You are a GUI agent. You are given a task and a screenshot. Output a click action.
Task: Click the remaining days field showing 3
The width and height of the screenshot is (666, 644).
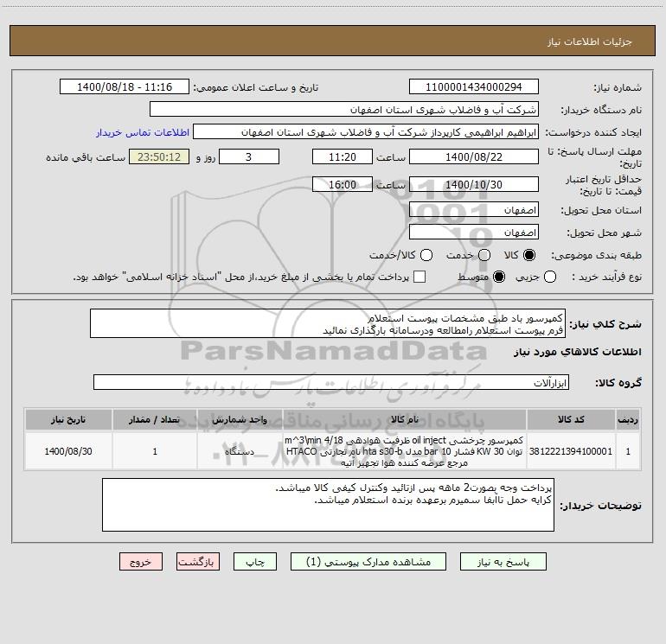[x=249, y=156]
